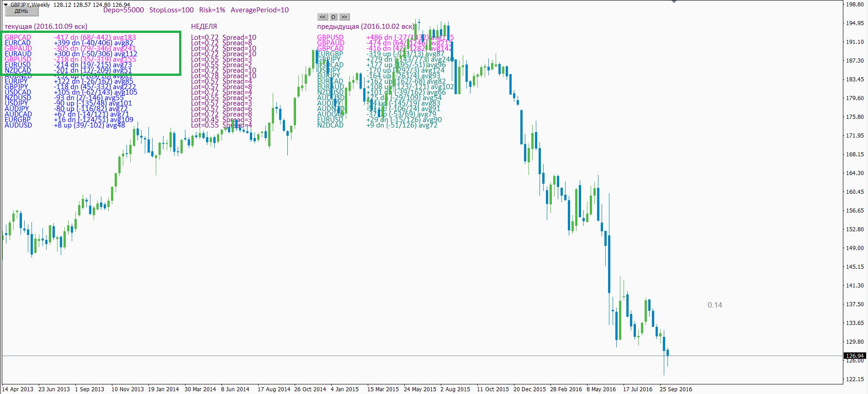Click the '+399 dn (-40/406) avg82' value
This screenshot has height=394, width=868.
pos(94,43)
